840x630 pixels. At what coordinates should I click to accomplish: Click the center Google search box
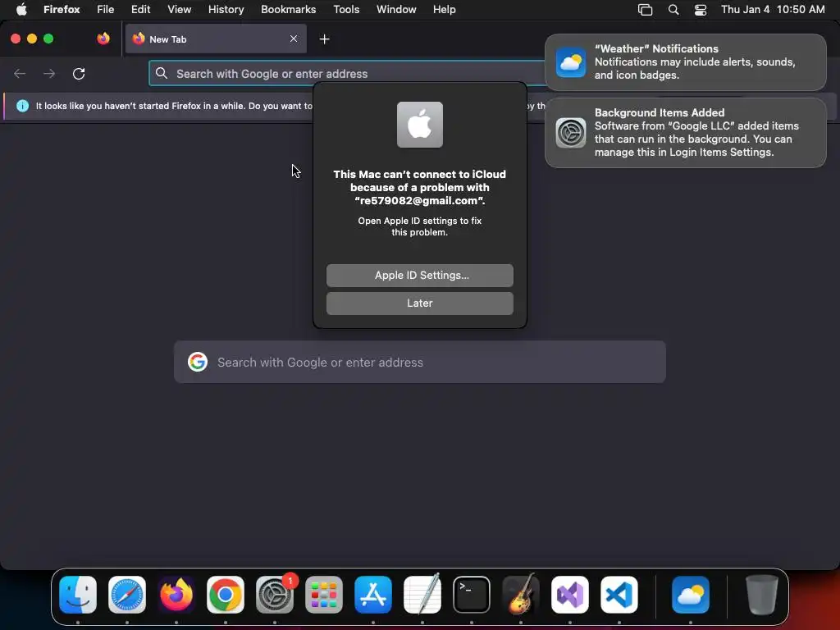pos(420,362)
